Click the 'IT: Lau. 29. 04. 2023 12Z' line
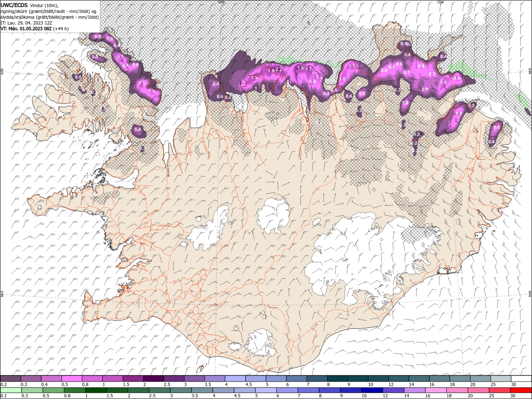Image resolution: width=532 pixels, height=399 pixels. (26, 22)
